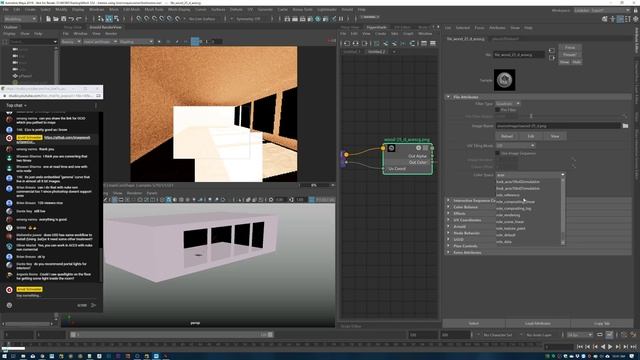Expand the Color Balance section

click(x=448, y=207)
